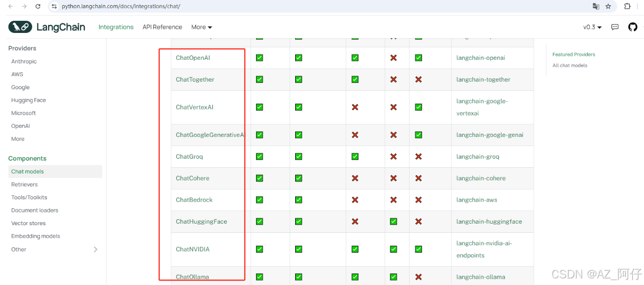
Task: Select Vector stores in the sidebar
Action: point(28,223)
